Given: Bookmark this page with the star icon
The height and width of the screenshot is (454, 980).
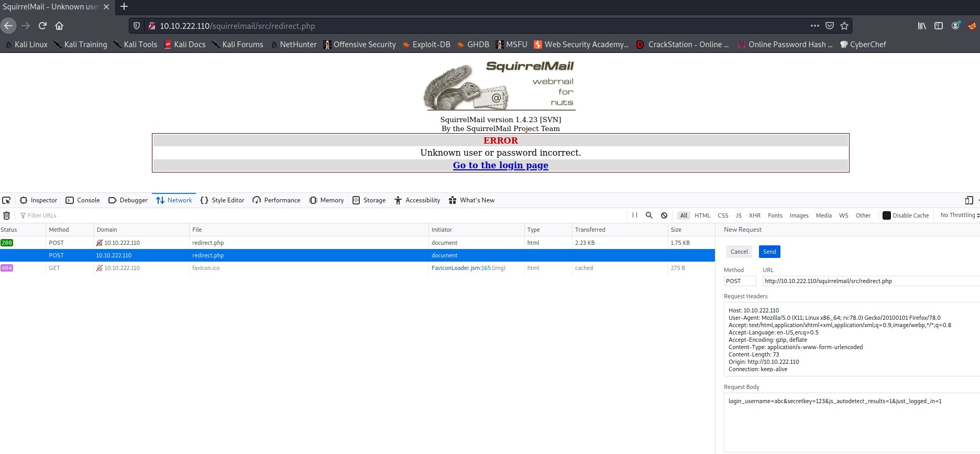Looking at the screenshot, I should tap(844, 26).
